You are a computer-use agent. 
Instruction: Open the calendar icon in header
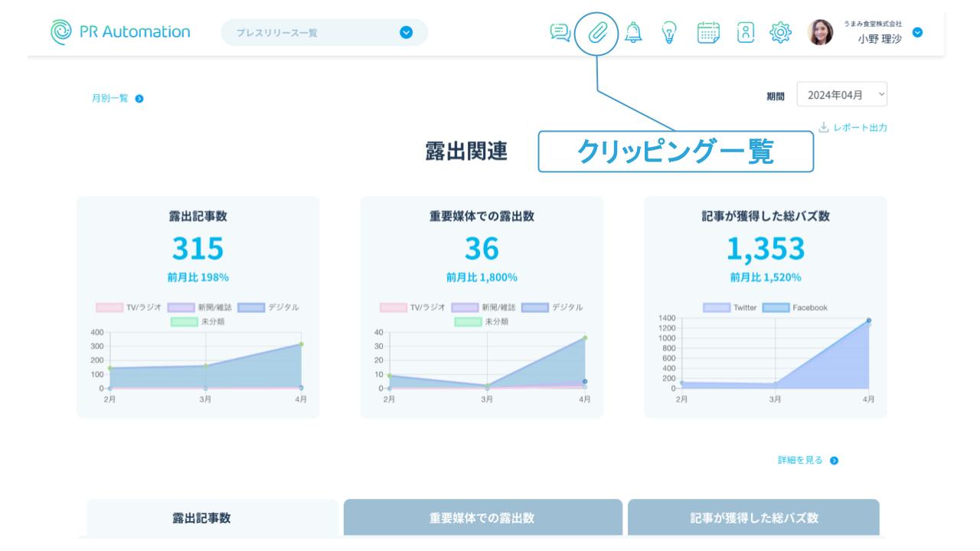click(x=707, y=32)
